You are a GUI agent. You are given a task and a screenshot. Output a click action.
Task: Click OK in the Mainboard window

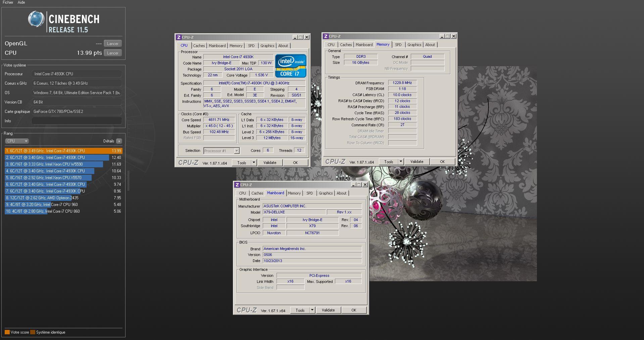coord(354,310)
